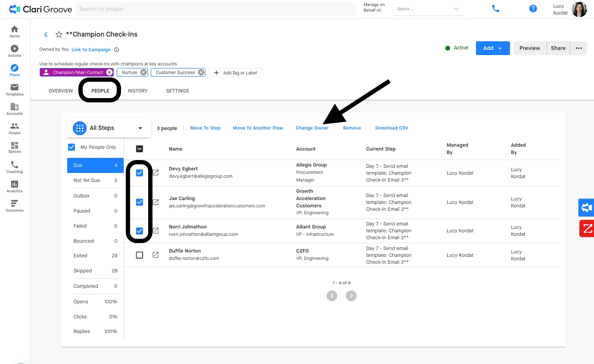Open Norri Johnathon record in new window
The image size is (594, 364).
156,231
